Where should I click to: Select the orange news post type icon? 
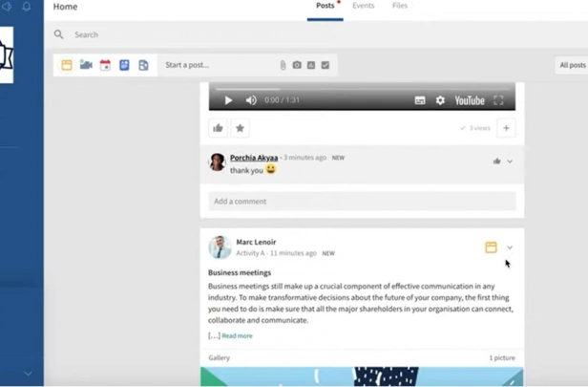(x=67, y=65)
